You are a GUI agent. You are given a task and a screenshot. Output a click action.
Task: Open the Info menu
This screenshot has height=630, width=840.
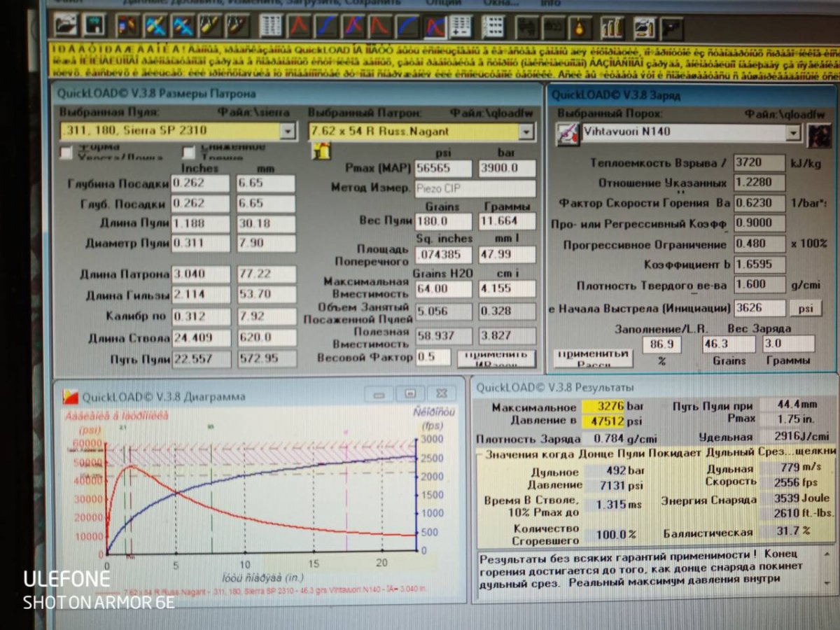[x=550, y=3]
